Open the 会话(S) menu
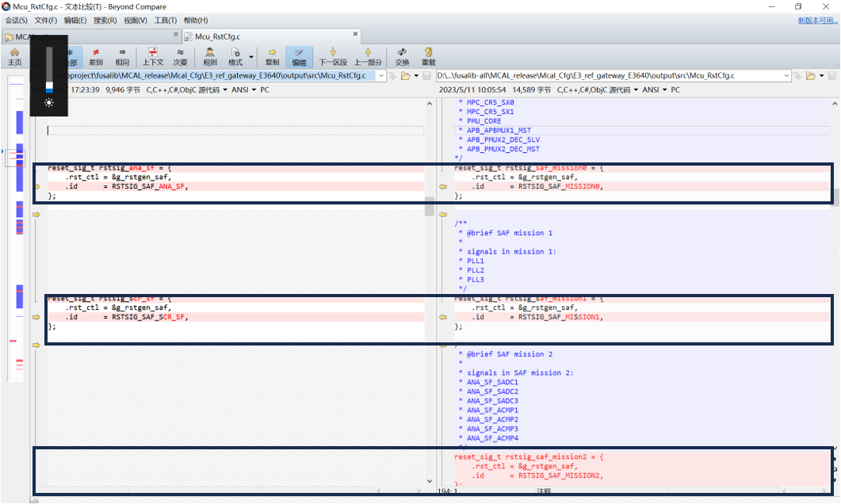Viewport: 841px width, 504px height. (15, 20)
